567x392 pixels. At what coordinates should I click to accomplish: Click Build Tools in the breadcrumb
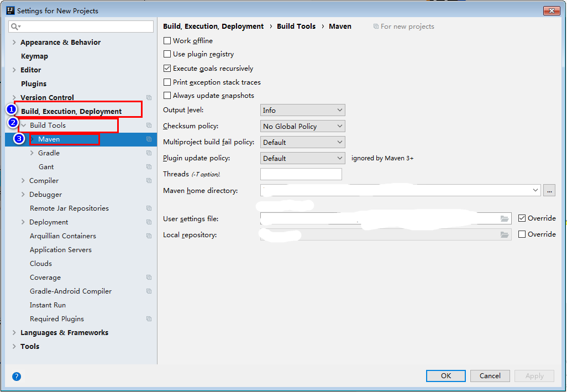tap(296, 27)
